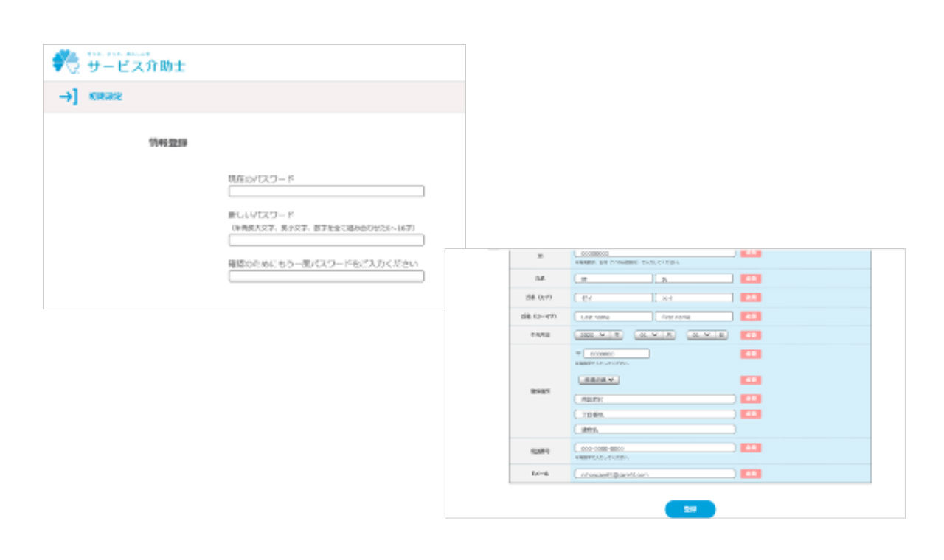Click the login arrow icon in header bar
This screenshot has height=560, width=944.
69,97
